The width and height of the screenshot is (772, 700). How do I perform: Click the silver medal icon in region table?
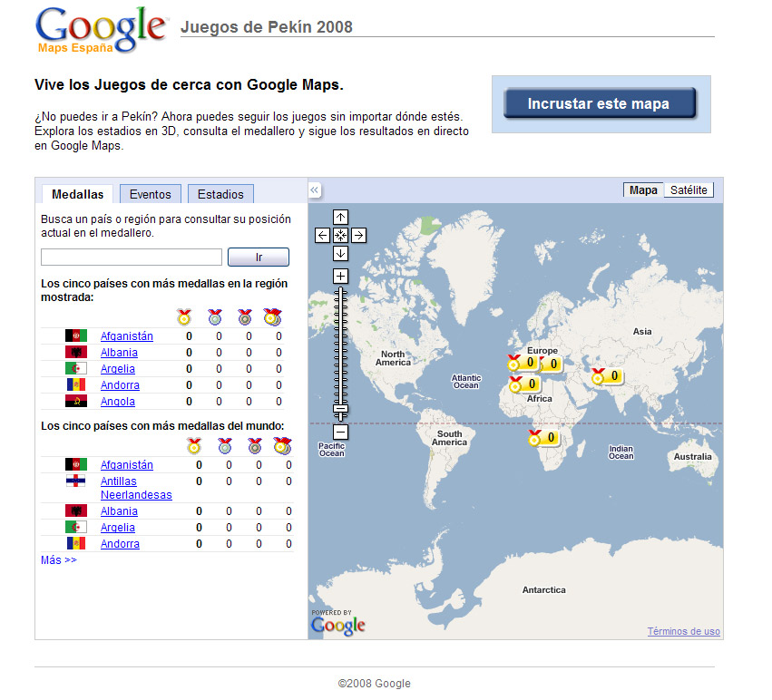click(x=215, y=317)
